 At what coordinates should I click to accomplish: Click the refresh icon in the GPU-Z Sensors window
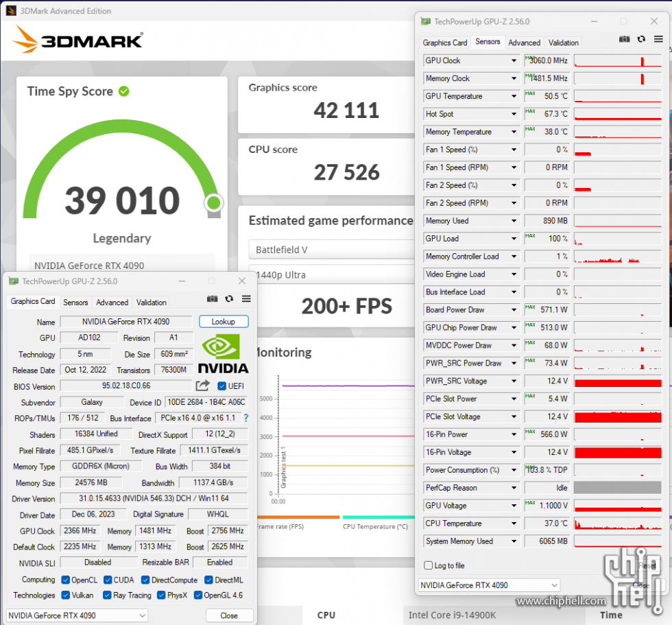pyautogui.click(x=641, y=39)
